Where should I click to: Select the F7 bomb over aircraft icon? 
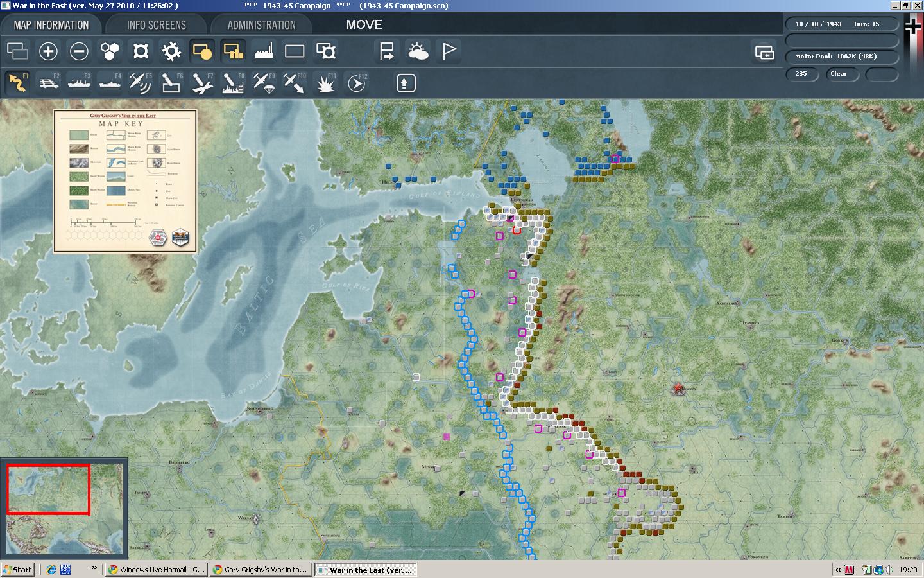(x=202, y=83)
